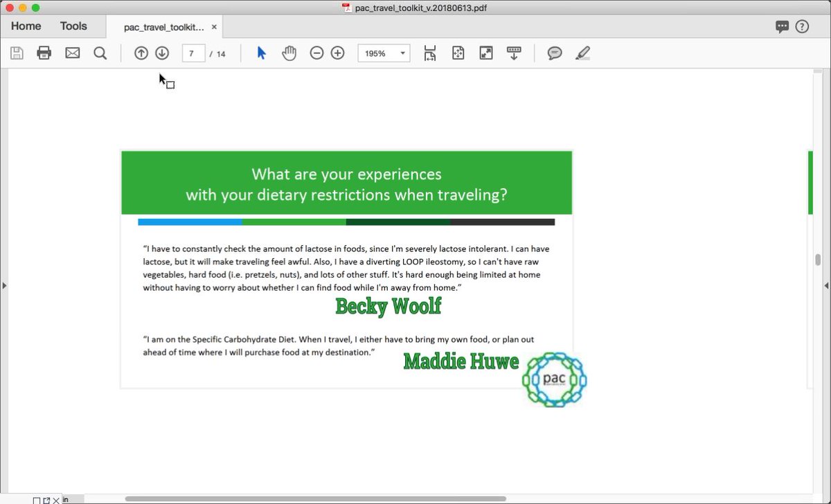
Task: Click the Maddie Huwe name text
Action: (461, 361)
